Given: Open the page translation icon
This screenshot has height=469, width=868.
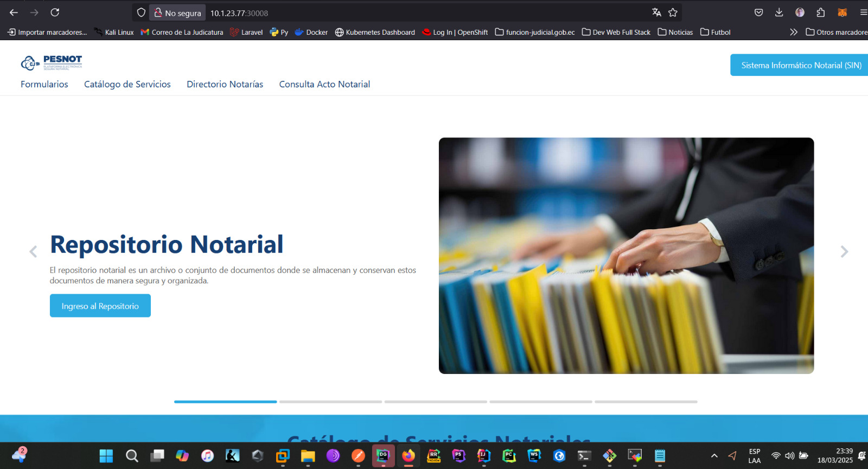Looking at the screenshot, I should (x=656, y=12).
